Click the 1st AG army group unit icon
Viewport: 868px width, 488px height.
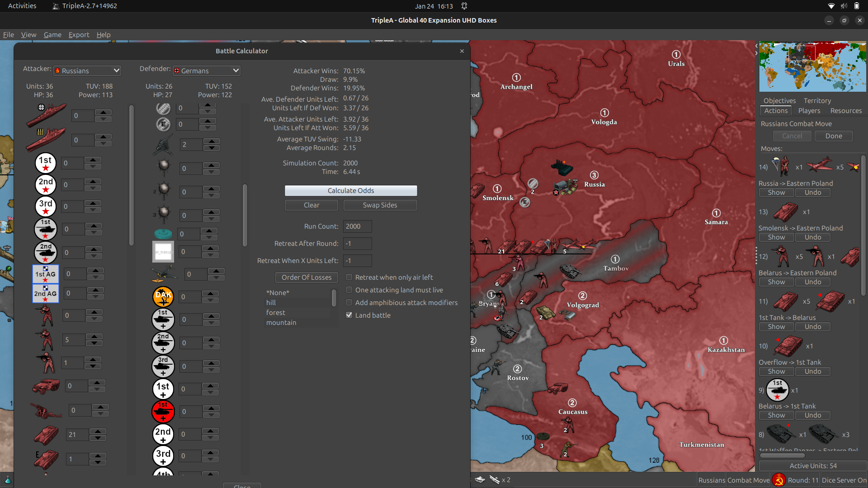45,274
